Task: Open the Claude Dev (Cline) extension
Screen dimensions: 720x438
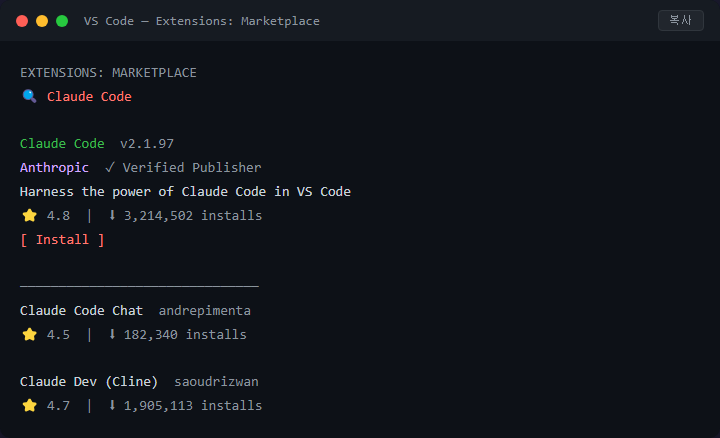Action: [89, 382]
